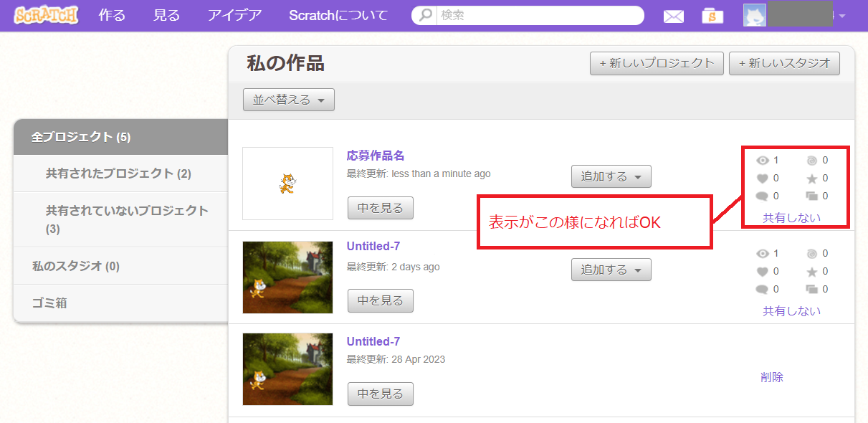Click + 新しいスタジオ button
868x423 pixels.
click(784, 63)
